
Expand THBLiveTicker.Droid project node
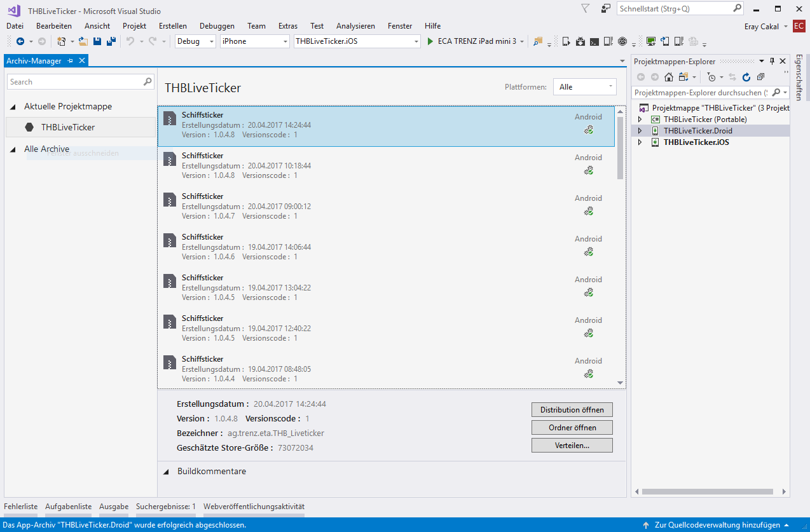pos(641,131)
